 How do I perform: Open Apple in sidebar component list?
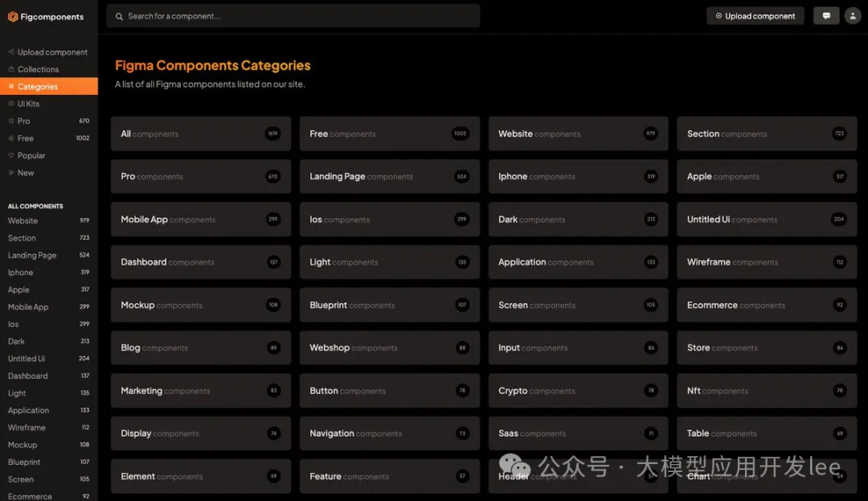[x=49, y=290]
